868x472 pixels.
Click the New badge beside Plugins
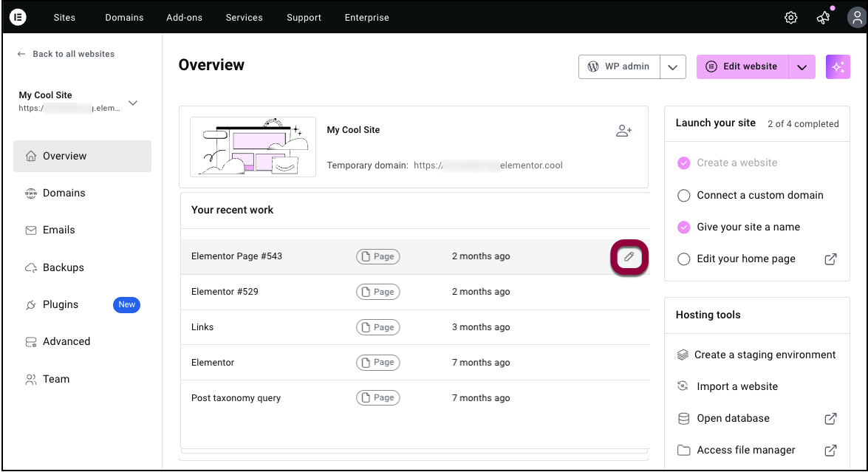coord(127,305)
